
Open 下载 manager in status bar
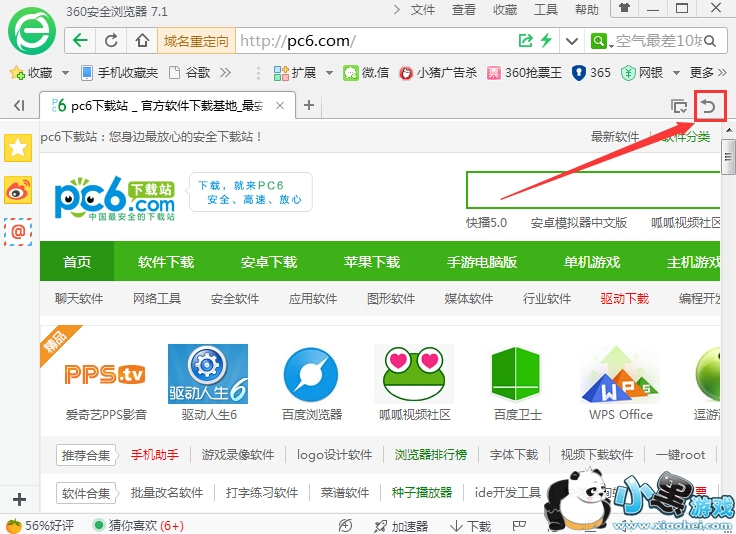tap(470, 526)
